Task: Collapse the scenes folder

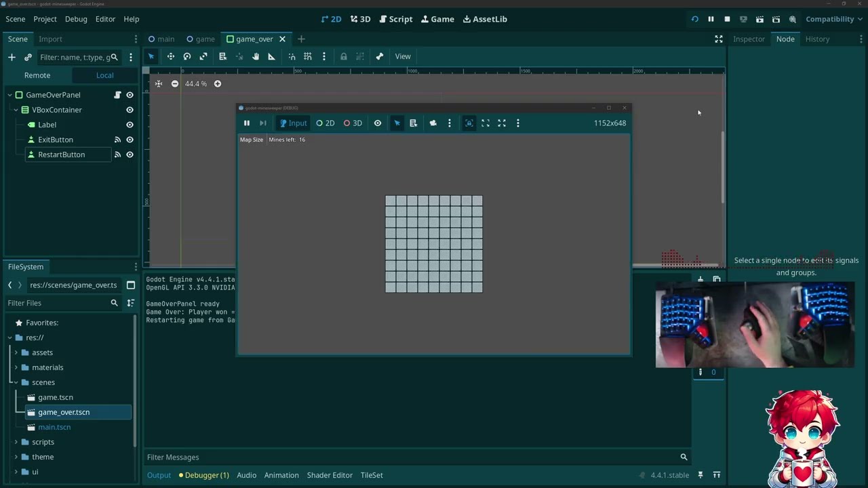Action: [x=16, y=382]
